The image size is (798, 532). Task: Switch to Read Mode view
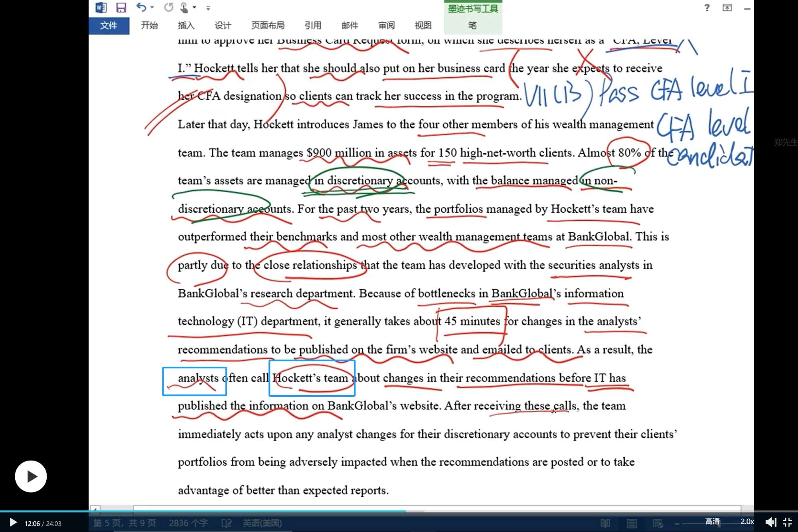pyautogui.click(x=605, y=523)
